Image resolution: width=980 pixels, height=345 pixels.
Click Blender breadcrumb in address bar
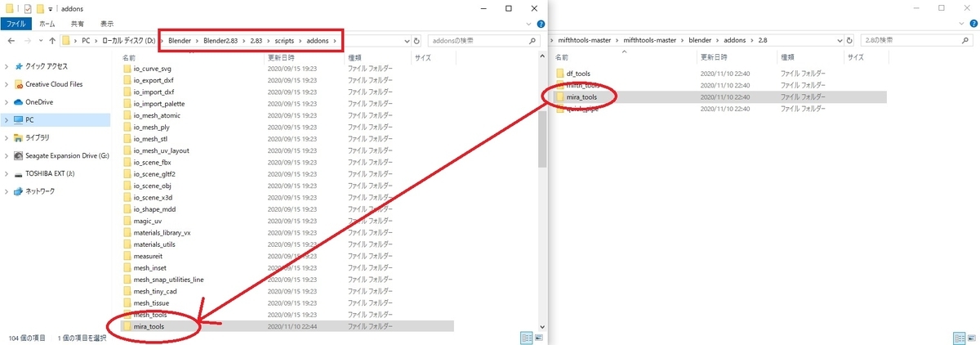coord(180,40)
